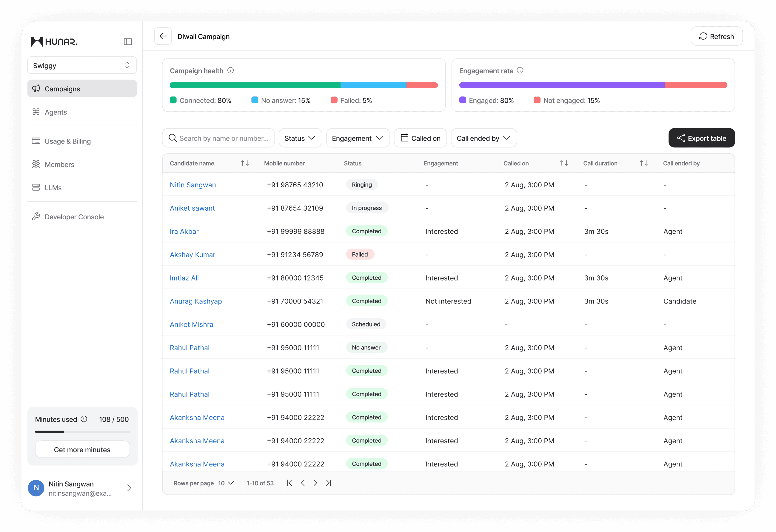Collapse the sidebar panel icon
Viewport: 776px width, 532px height.
[x=127, y=42]
